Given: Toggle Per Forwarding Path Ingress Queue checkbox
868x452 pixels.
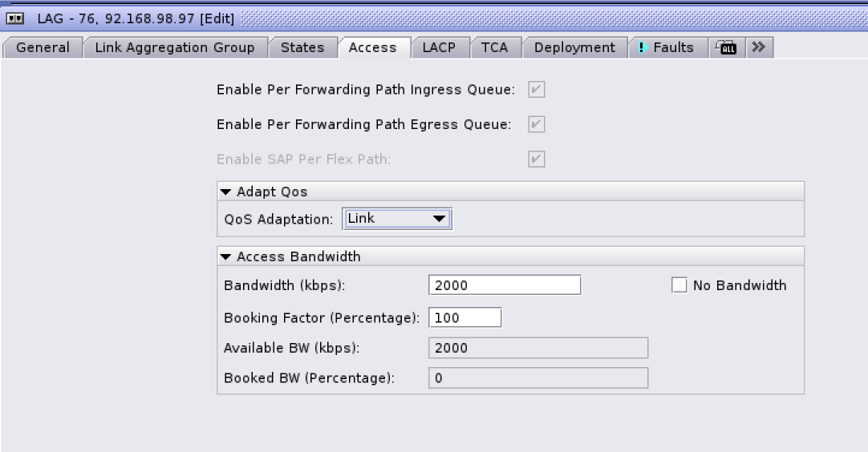Looking at the screenshot, I should [x=537, y=90].
